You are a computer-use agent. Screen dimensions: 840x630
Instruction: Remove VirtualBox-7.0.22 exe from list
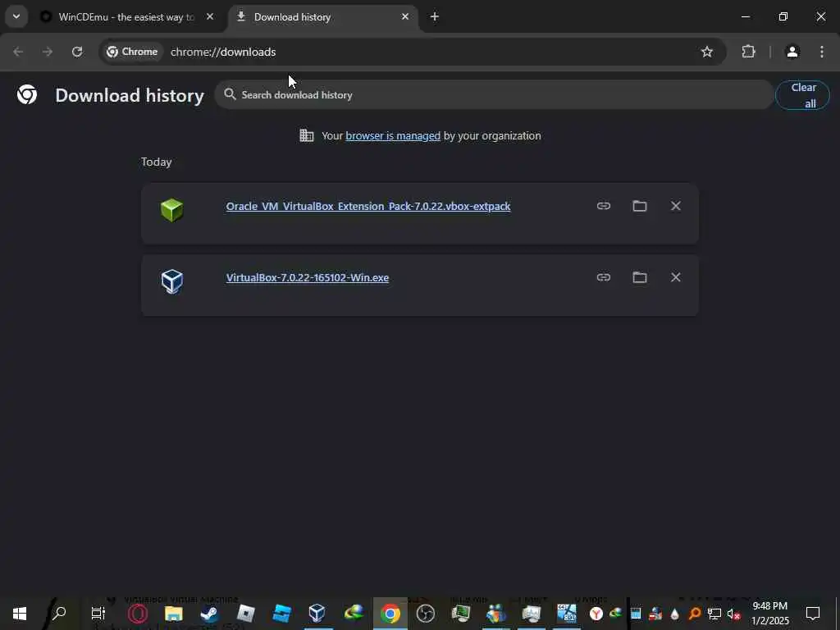click(676, 277)
